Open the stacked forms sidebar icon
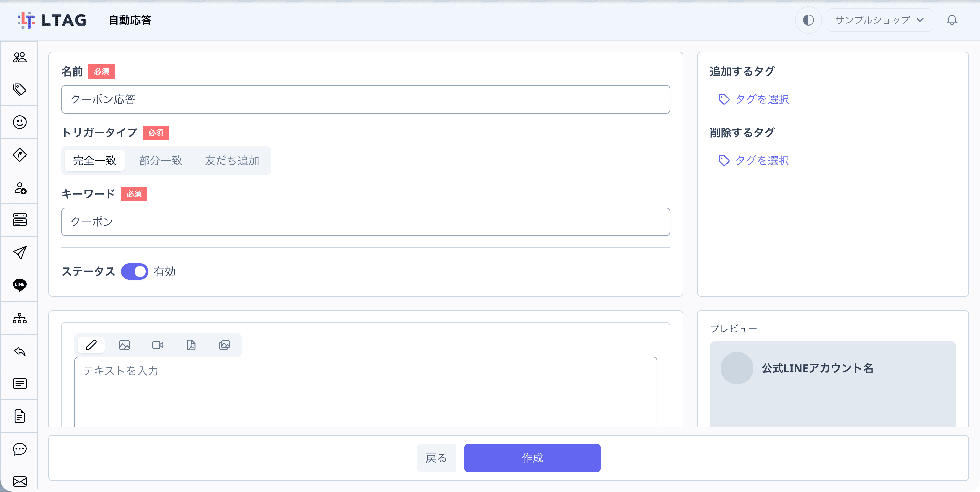 (x=19, y=220)
